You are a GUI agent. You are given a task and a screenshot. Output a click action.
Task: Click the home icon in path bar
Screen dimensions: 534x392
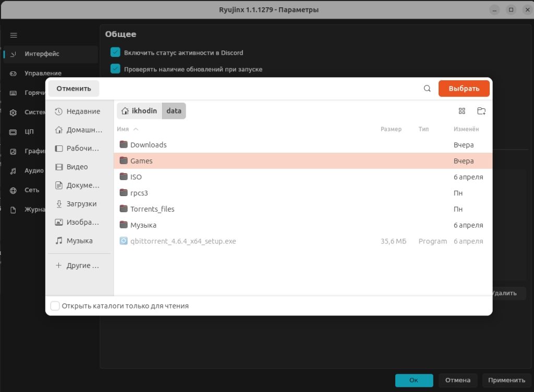click(x=125, y=111)
